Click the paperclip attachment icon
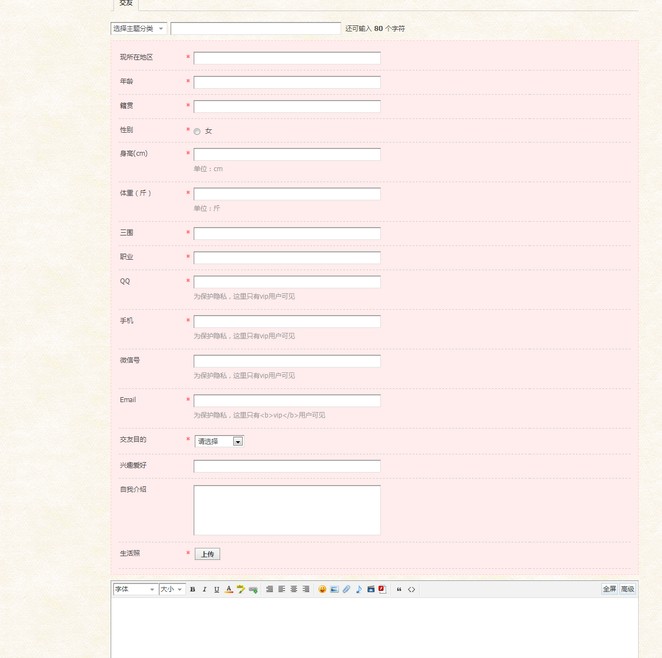Image resolution: width=662 pixels, height=658 pixels. point(346,589)
